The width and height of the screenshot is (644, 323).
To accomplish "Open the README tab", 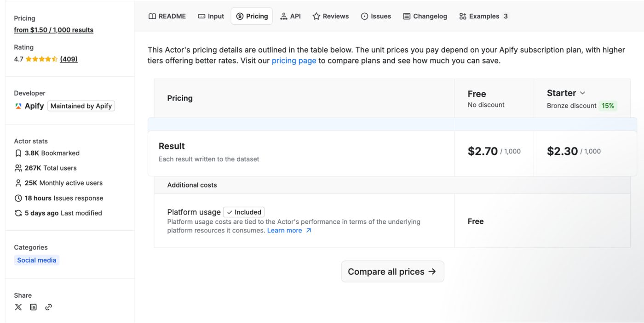I will click(167, 16).
